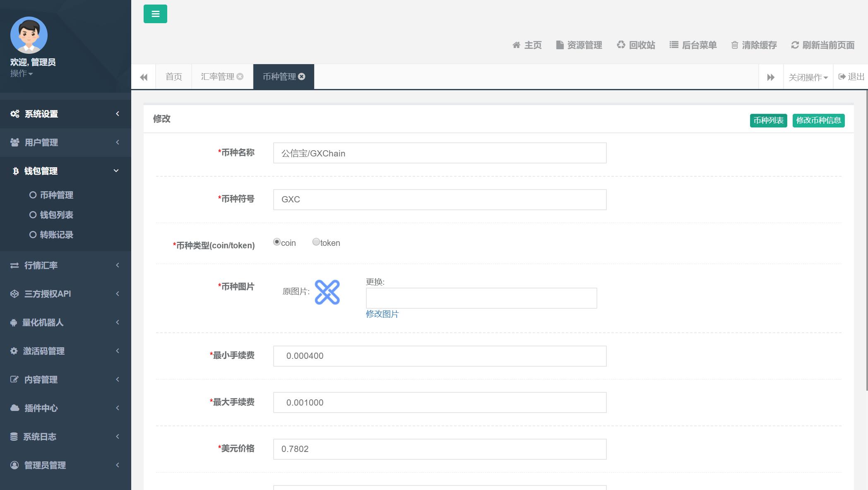Expand the 量化机器人 menu chevron
Image resolution: width=868 pixels, height=490 pixels.
pos(118,322)
